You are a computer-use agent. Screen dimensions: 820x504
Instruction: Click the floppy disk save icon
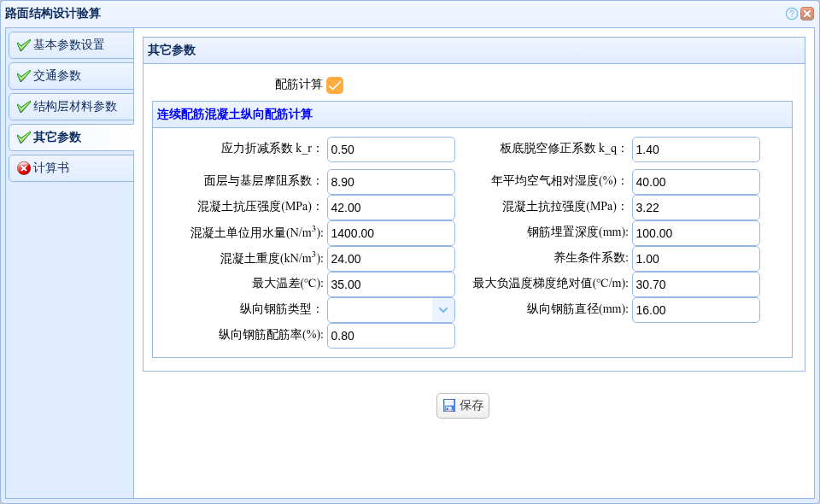coord(448,406)
